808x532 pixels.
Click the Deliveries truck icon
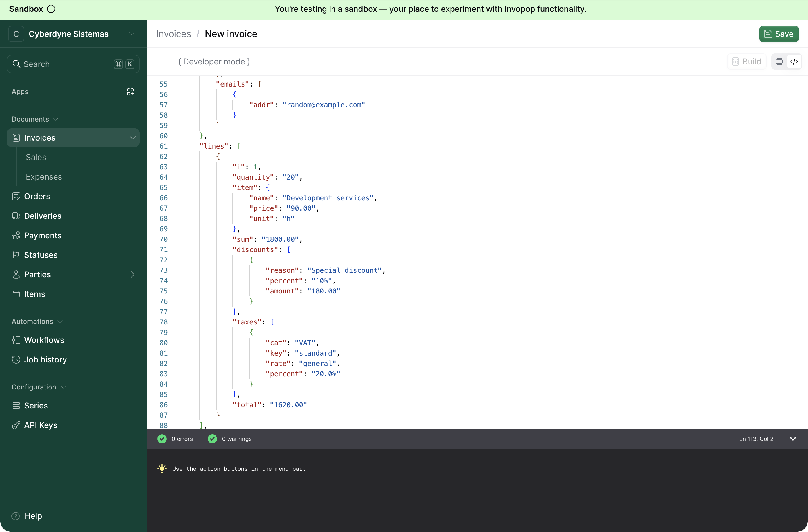pos(16,216)
